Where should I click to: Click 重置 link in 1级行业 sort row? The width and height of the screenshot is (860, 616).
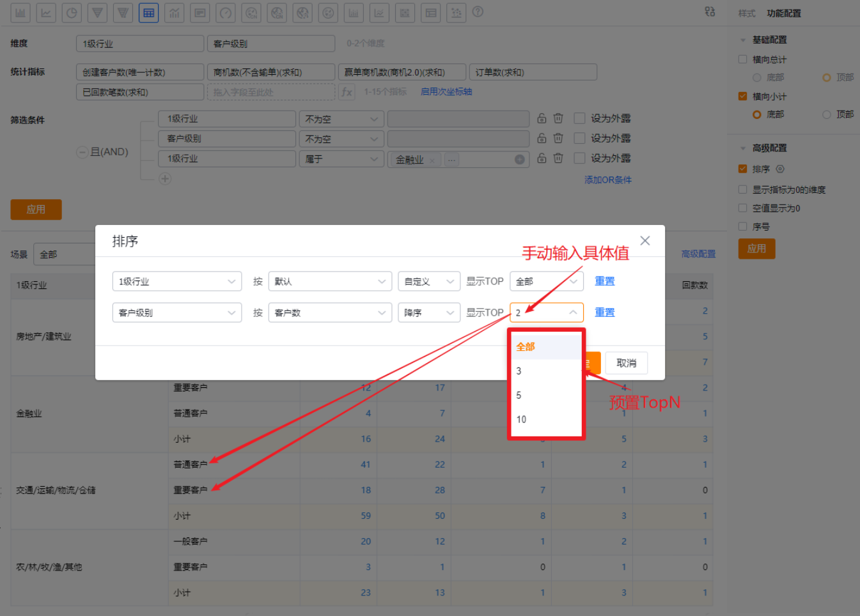point(605,281)
